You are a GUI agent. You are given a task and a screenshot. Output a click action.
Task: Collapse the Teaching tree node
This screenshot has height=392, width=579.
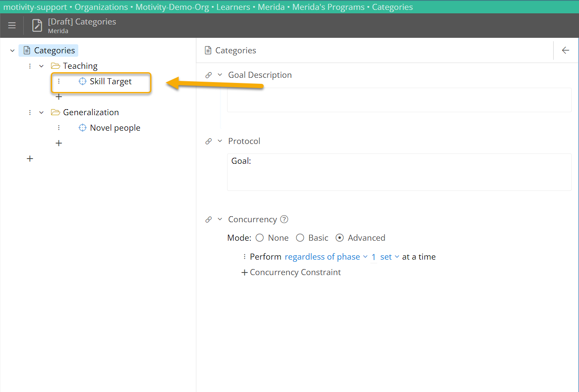click(x=41, y=65)
